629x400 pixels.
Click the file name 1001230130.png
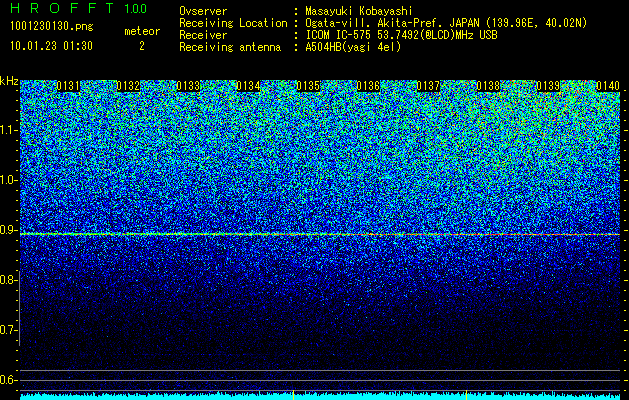(x=52, y=26)
